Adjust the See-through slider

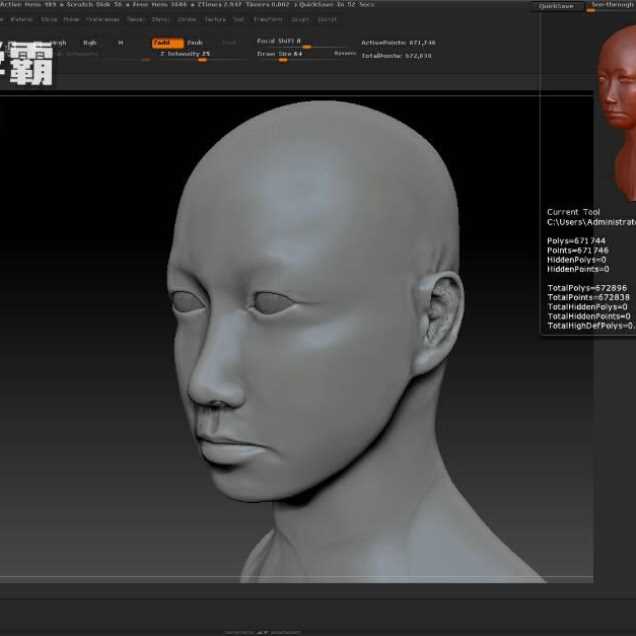click(x=610, y=6)
